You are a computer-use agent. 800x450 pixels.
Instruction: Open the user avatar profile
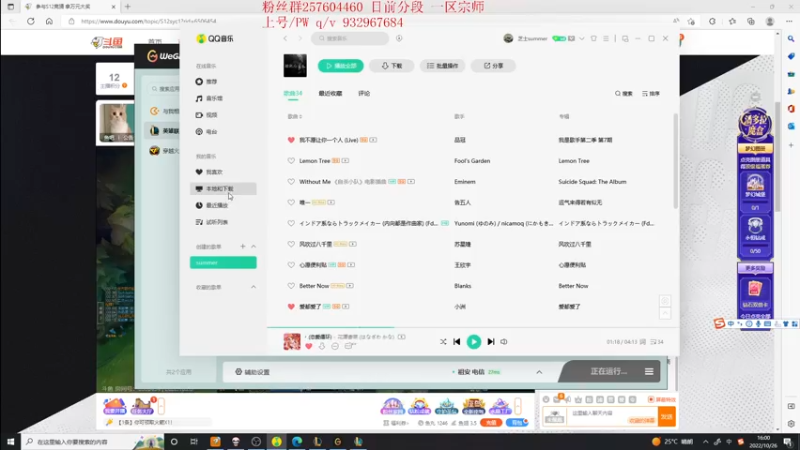tap(508, 38)
